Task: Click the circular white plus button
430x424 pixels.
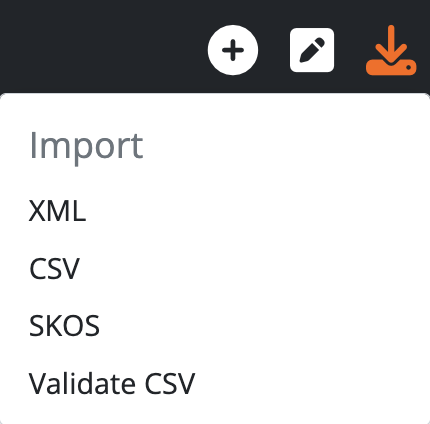Action: tap(233, 50)
